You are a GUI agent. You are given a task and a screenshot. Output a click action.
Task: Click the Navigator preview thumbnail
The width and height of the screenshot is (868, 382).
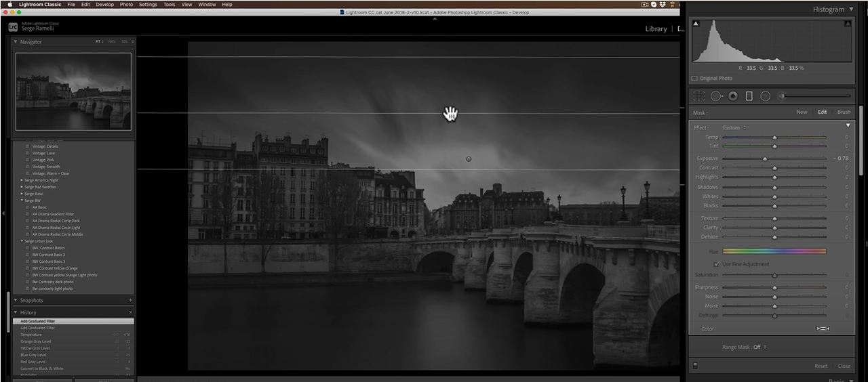[x=73, y=91]
